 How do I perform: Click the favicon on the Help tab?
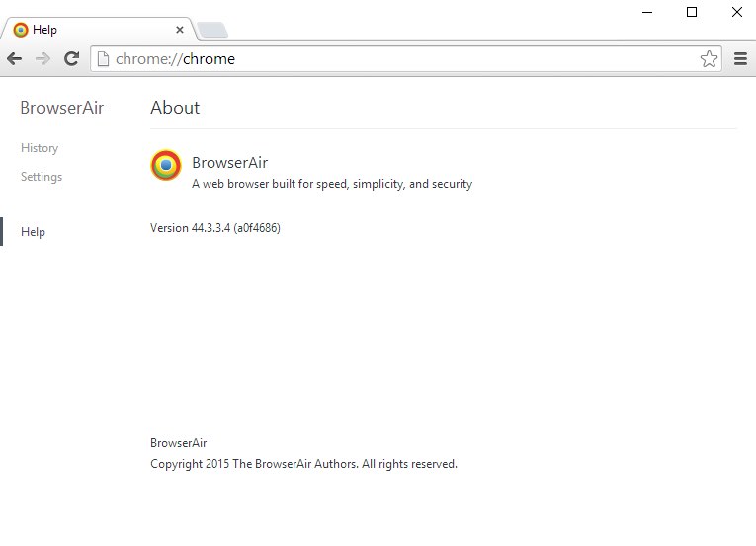click(x=21, y=30)
